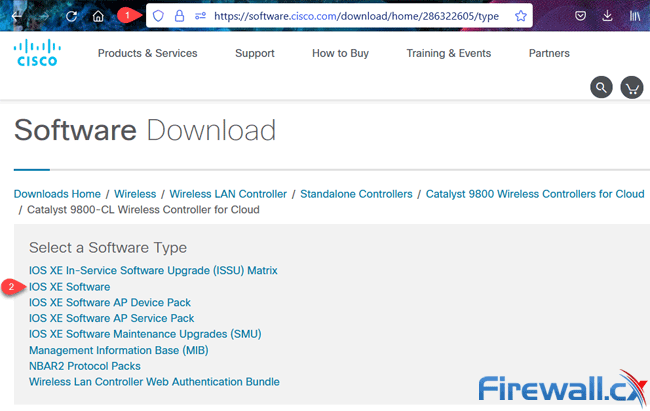The height and width of the screenshot is (411, 650).
Task: Select IOS XE Software Maintenance Upgrades (SMU)
Action: coord(145,334)
